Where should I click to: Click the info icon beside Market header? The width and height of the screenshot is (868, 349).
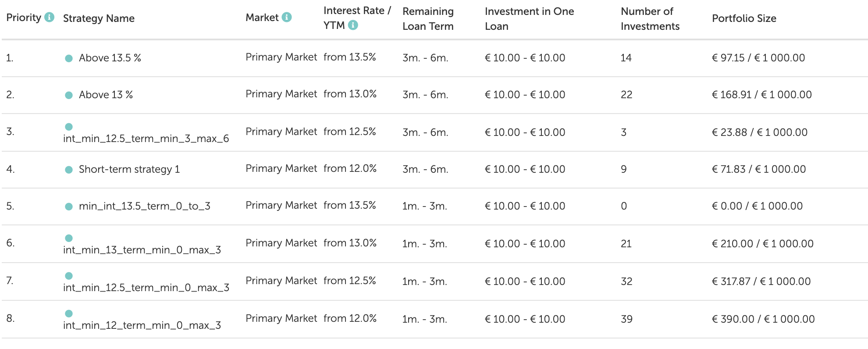click(x=287, y=17)
